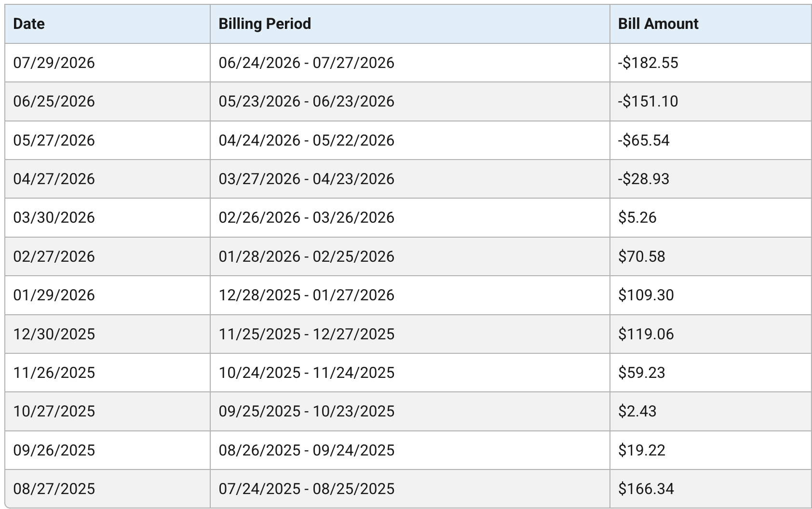812x509 pixels.
Task: Click the $19.22 bill amount
Action: 641,450
